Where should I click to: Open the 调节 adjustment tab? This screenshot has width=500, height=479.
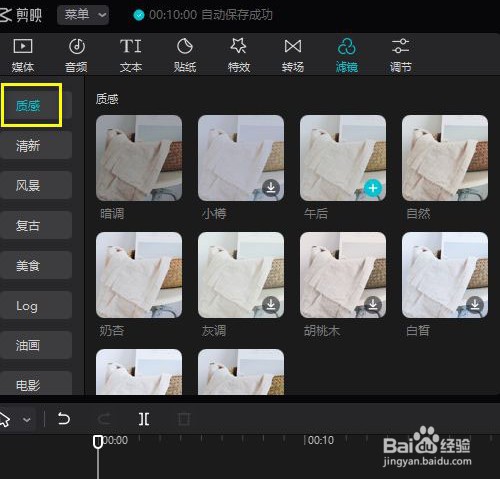click(x=401, y=55)
